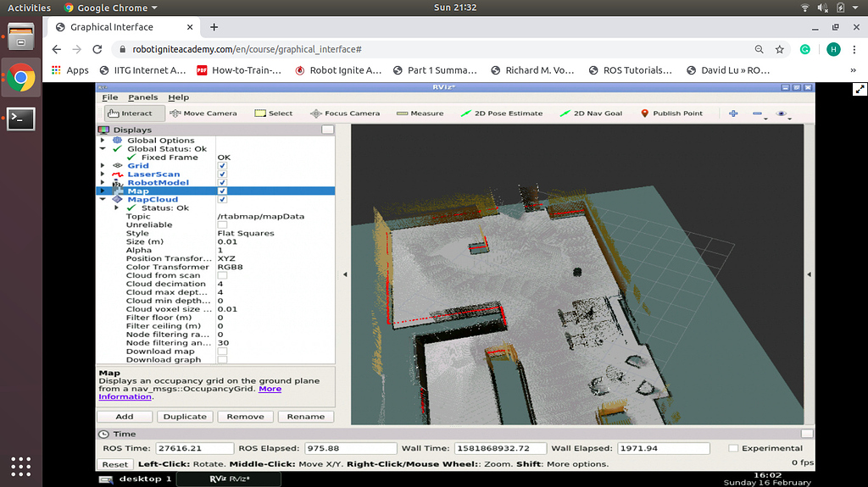This screenshot has width=868, height=487.
Task: Open the ROS Tutorials bookmark
Action: (x=631, y=70)
